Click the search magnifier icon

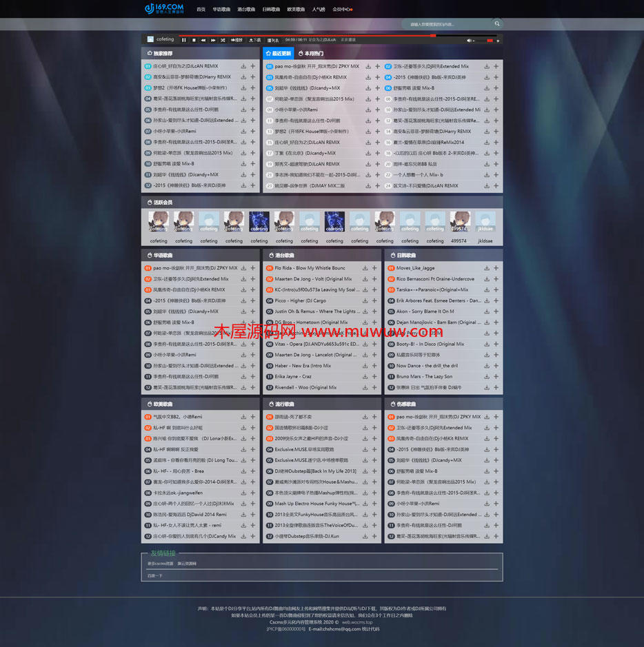pos(496,24)
